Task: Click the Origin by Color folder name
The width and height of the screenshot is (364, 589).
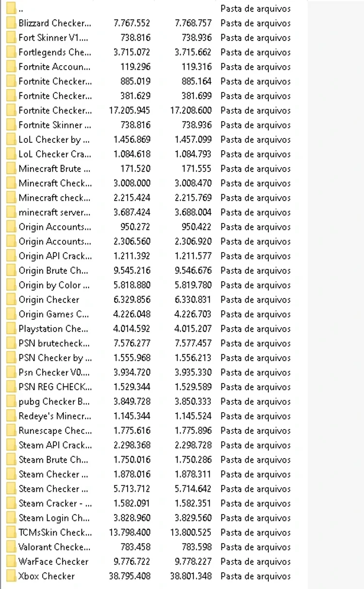Action: 54,285
